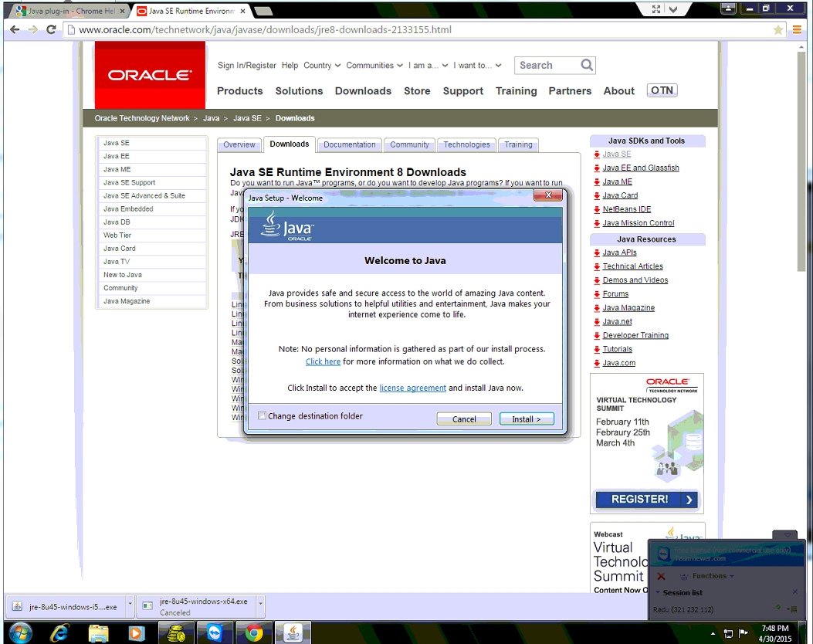Open the Products menu
Screen dimensions: 813x644
(x=239, y=91)
